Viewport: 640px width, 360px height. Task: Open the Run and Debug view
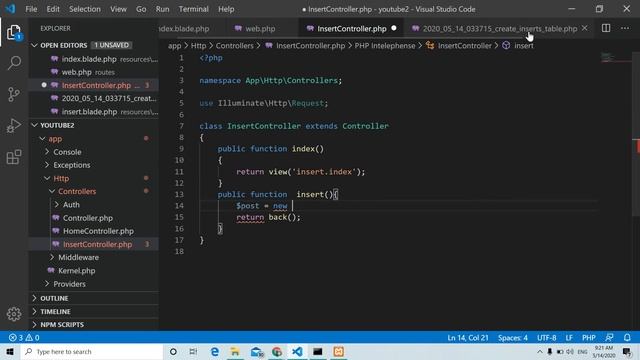(14, 126)
